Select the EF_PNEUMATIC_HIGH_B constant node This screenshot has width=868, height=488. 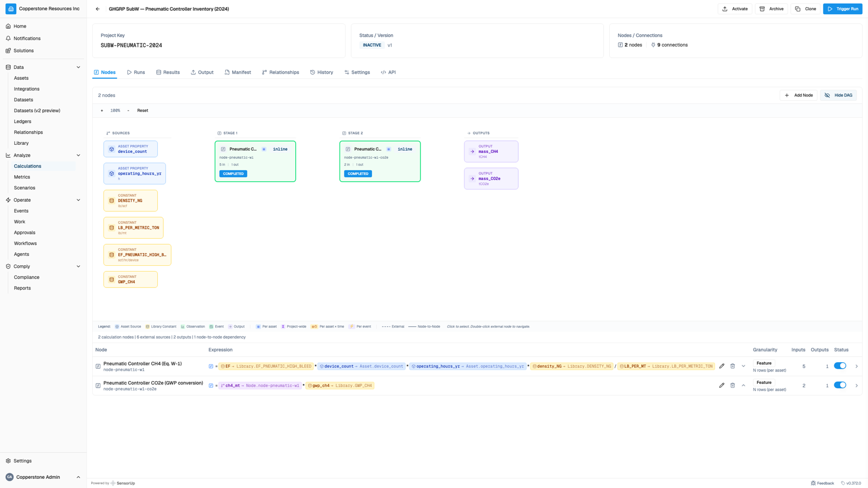coord(137,255)
